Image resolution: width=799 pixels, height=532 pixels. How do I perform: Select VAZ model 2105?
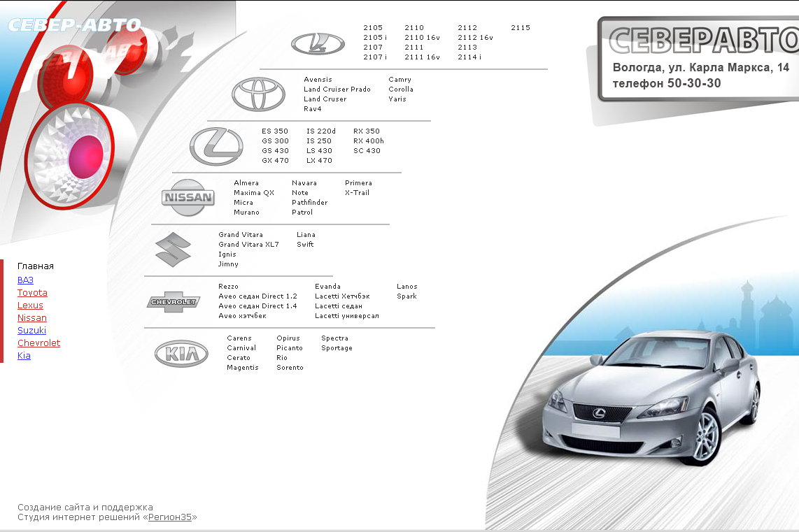[373, 27]
